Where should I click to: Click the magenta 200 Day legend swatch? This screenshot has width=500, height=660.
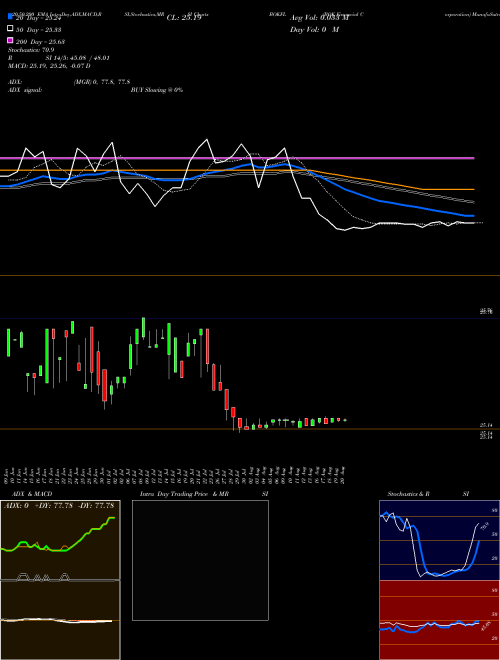(10, 40)
